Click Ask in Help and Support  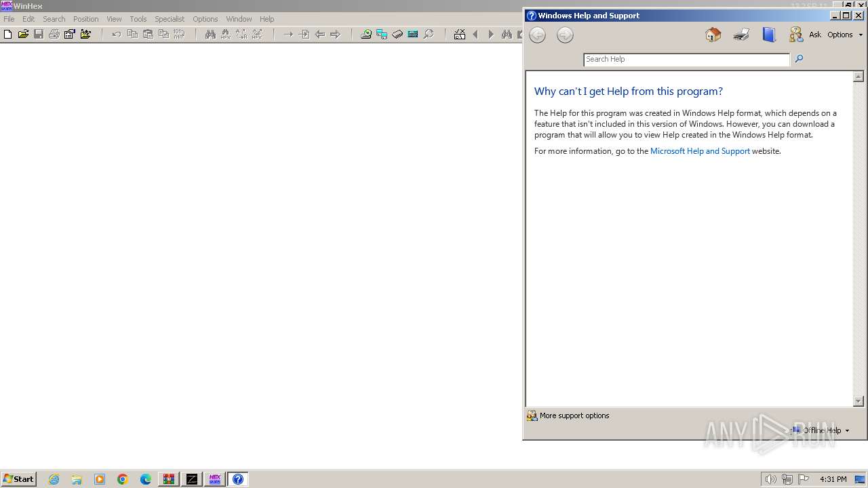pos(805,35)
